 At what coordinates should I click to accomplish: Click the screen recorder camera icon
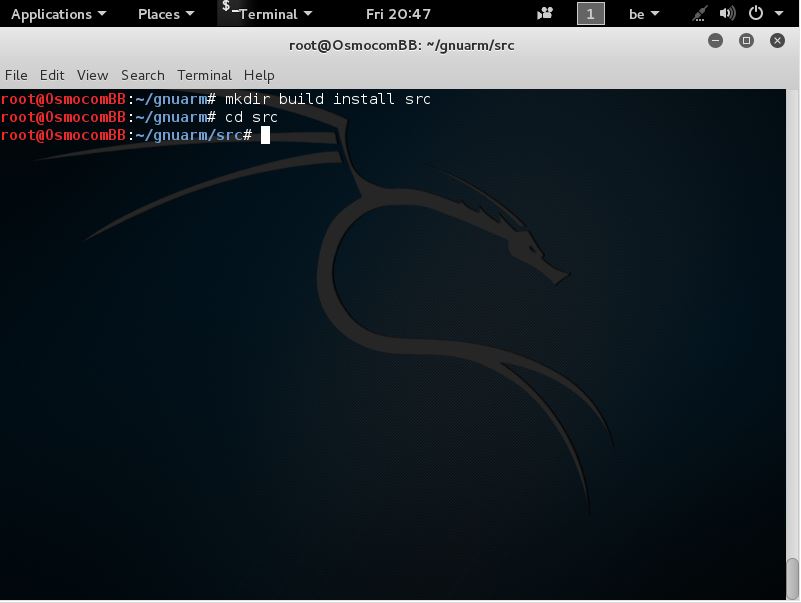545,13
